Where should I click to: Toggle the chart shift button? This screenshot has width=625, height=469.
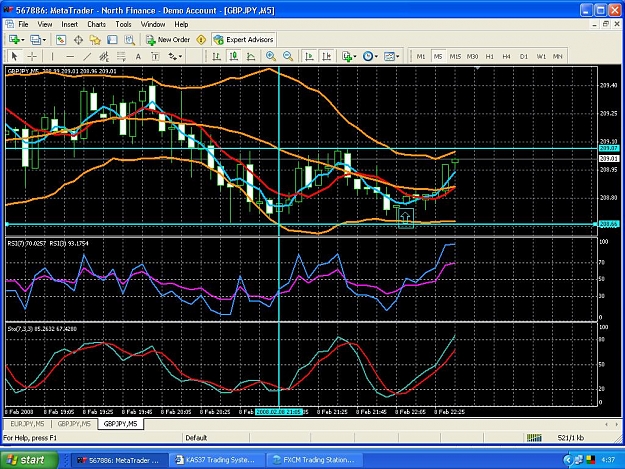[326, 56]
